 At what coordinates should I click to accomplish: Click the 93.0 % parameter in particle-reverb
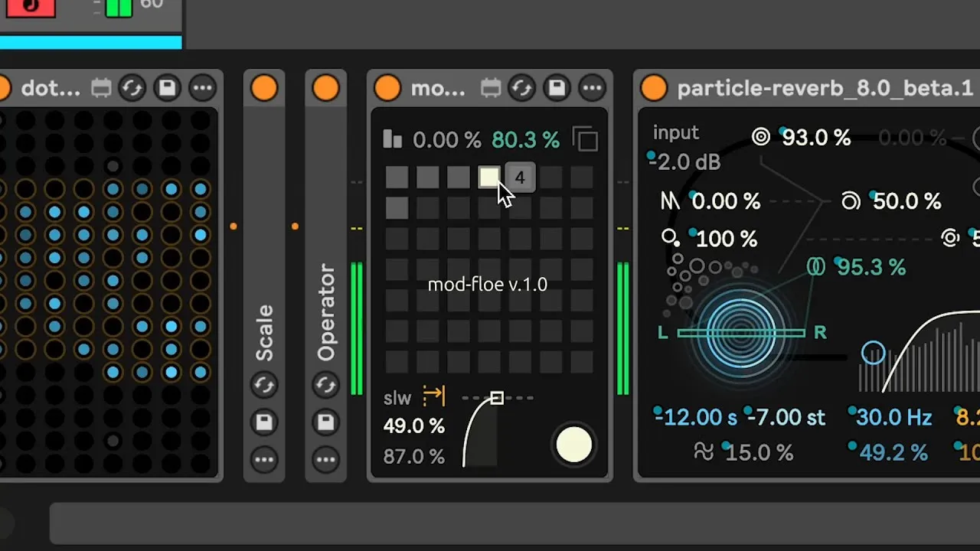click(x=816, y=138)
